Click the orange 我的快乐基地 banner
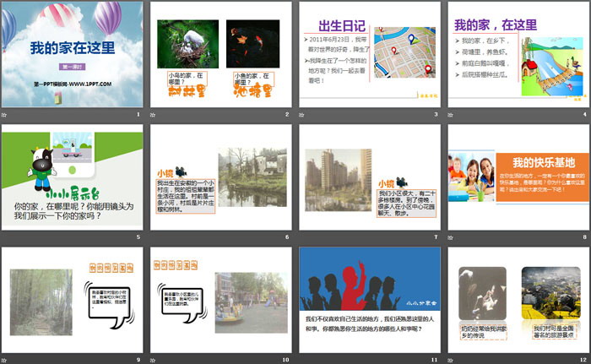 (543, 161)
